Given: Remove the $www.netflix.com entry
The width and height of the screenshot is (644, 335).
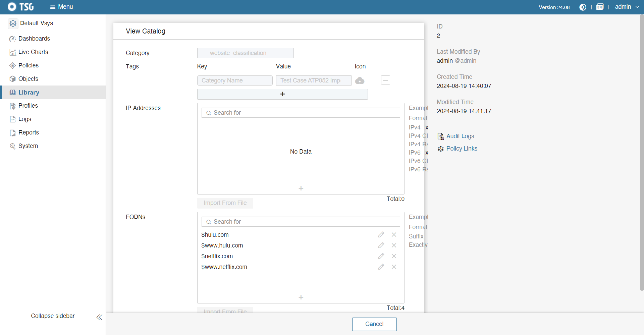Looking at the screenshot, I should (394, 267).
